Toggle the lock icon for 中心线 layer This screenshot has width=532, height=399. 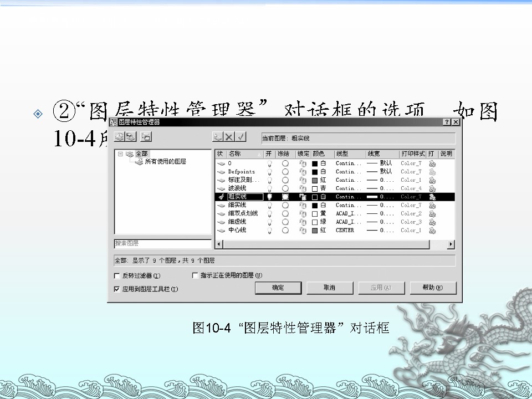click(x=303, y=230)
